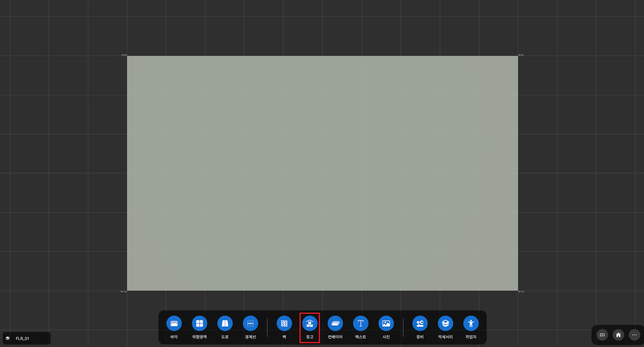
Task: Select the highlighted 창고 warehouse tool
Action: click(x=310, y=323)
